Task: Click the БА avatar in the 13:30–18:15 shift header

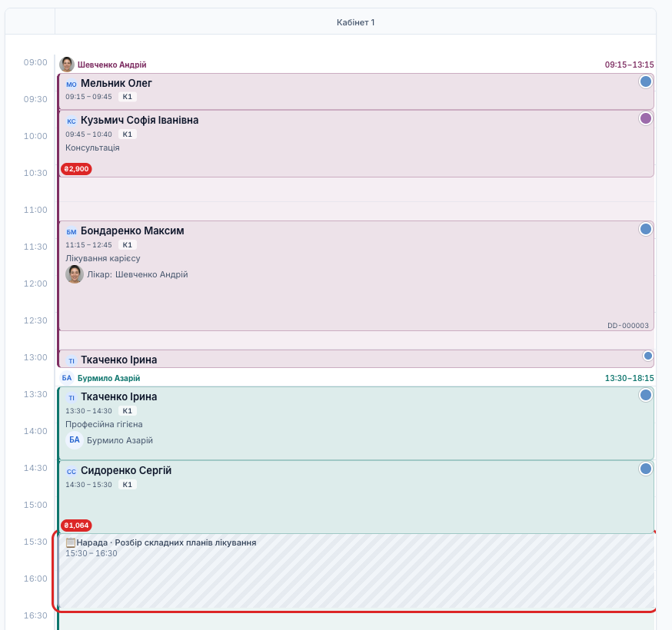Action: (67, 378)
